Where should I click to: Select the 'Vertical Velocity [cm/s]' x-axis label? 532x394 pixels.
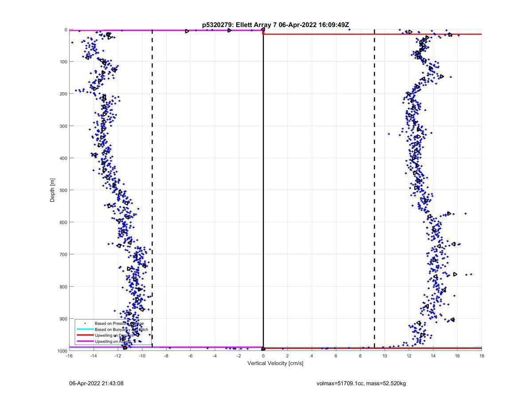pos(275,363)
